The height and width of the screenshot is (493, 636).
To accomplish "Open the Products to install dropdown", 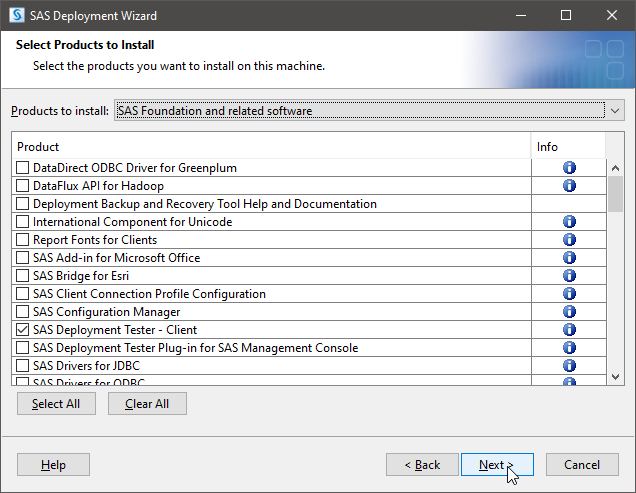I will pos(369,111).
